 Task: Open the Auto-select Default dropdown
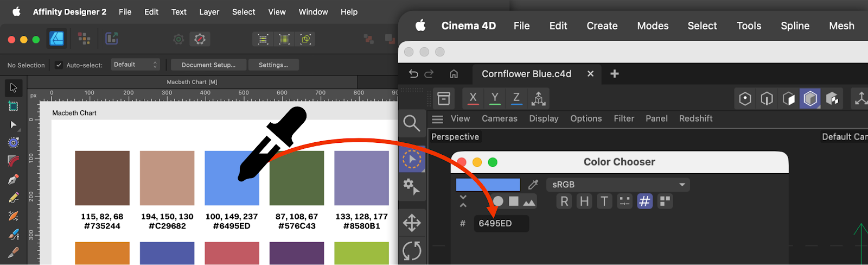135,65
